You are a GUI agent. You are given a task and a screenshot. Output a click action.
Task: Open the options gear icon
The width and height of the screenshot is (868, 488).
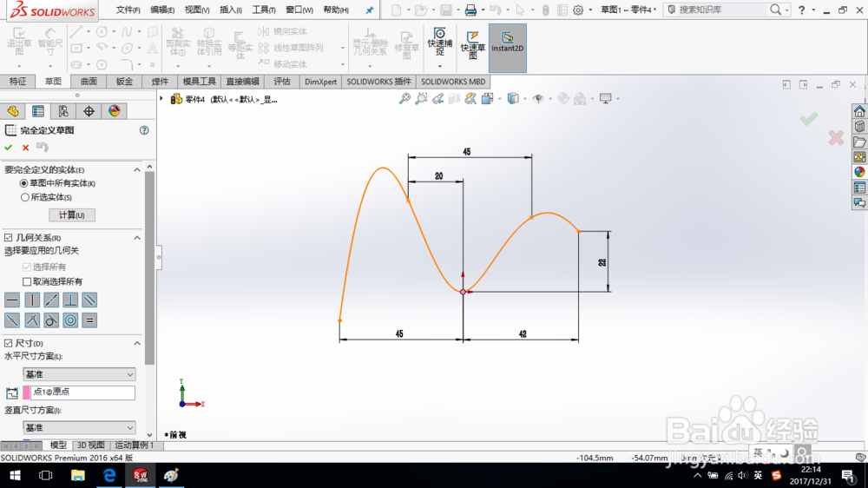coord(578,10)
